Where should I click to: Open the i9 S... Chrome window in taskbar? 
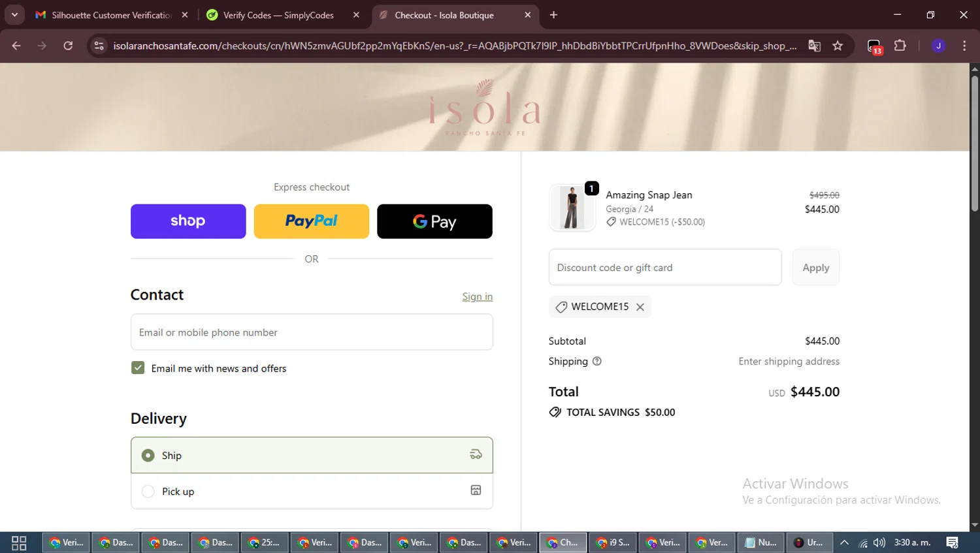[x=612, y=543]
